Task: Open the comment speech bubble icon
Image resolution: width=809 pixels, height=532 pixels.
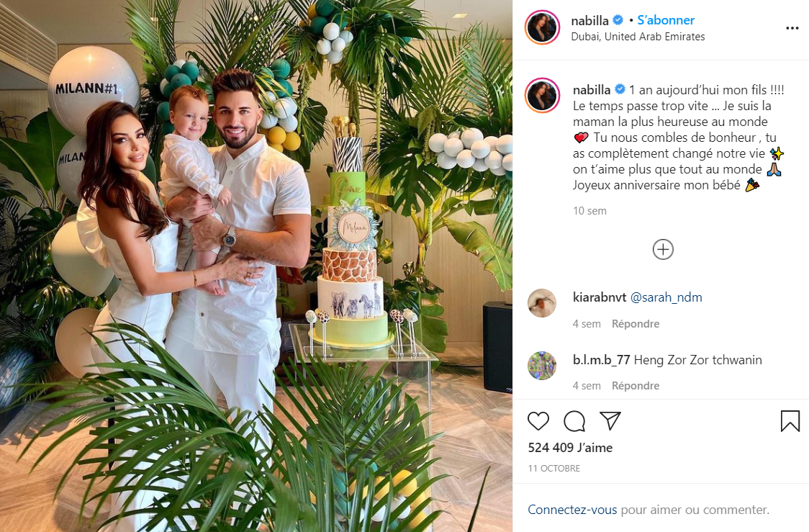Action: (574, 421)
